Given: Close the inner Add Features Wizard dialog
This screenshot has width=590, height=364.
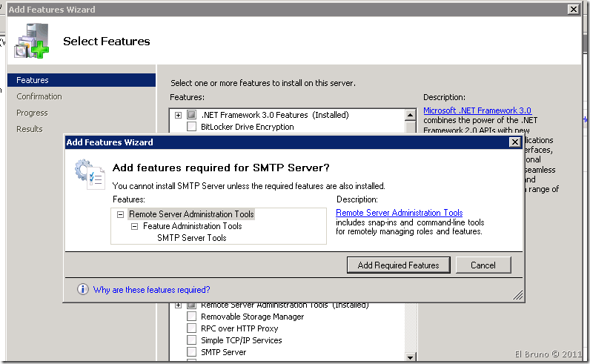Looking at the screenshot, I should (514, 142).
